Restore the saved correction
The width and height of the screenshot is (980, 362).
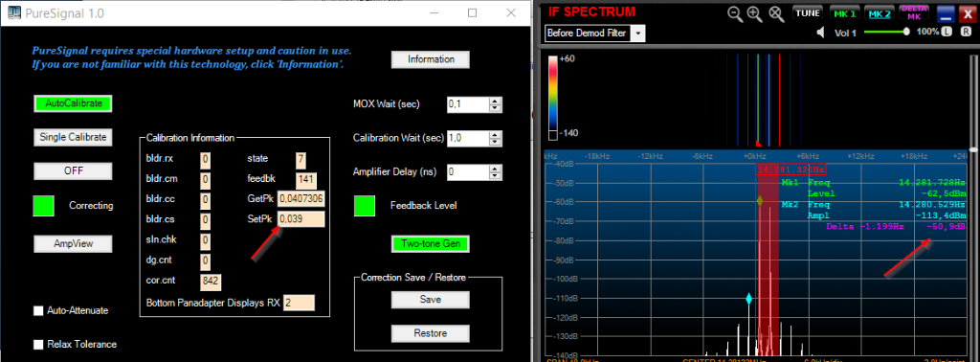point(430,333)
